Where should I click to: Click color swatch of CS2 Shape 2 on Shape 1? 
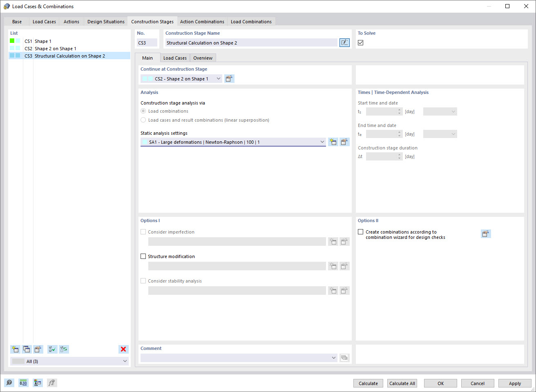[15, 48]
